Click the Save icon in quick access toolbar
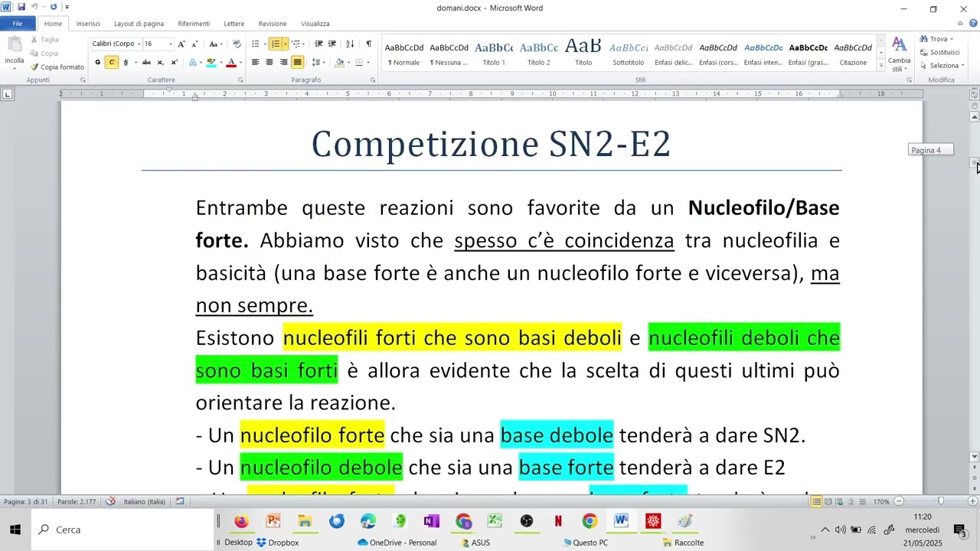This screenshot has height=551, width=980. 21,7
